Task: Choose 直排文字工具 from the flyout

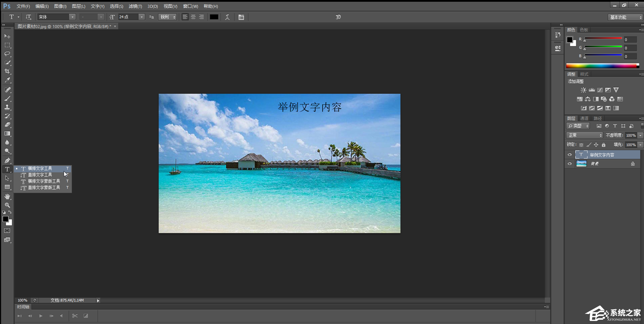Action: point(40,175)
